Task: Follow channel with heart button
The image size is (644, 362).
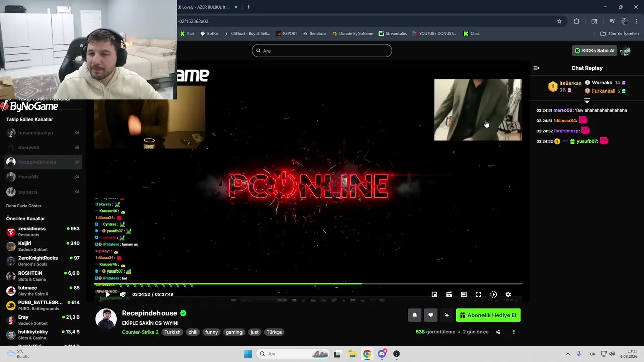Action: click(430, 315)
